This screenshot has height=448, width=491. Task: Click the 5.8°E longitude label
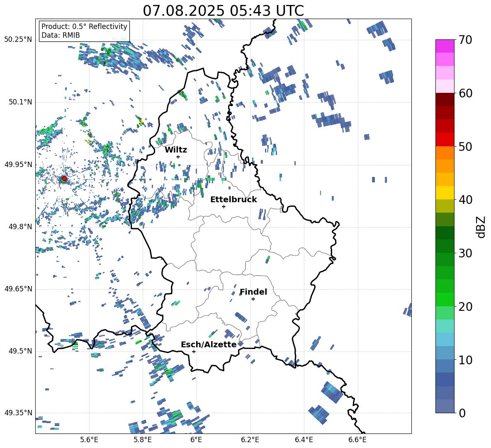tap(143, 440)
